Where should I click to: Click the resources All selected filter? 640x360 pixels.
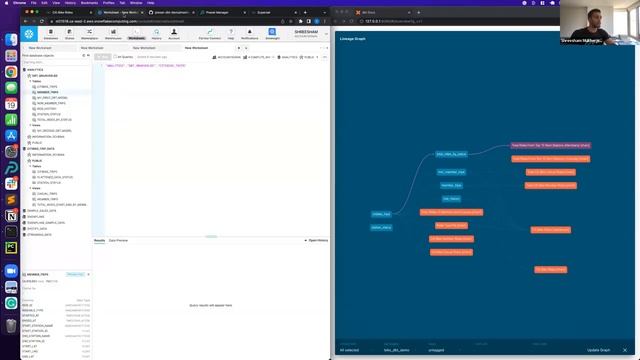tap(349, 350)
